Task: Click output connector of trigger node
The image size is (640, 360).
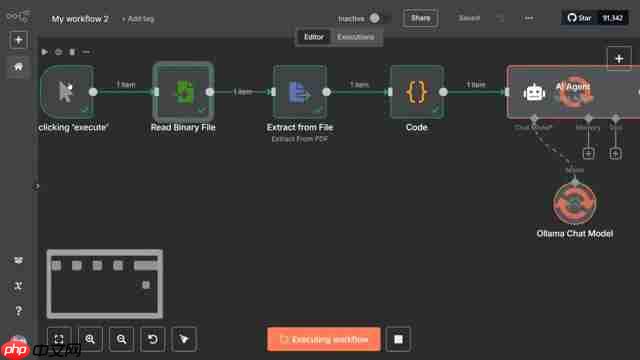Action: click(x=93, y=92)
